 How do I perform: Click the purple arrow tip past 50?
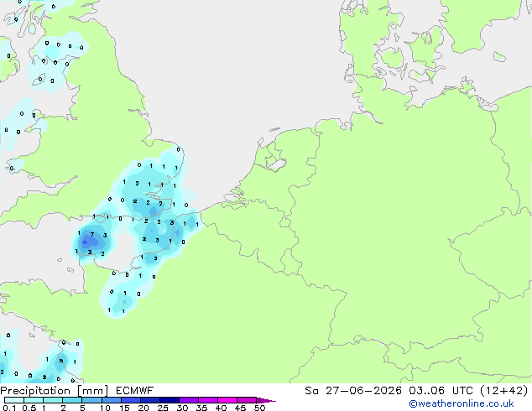click(x=266, y=400)
